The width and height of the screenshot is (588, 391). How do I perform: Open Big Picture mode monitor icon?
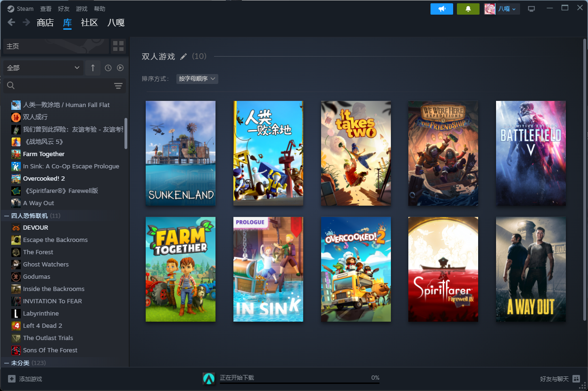531,9
